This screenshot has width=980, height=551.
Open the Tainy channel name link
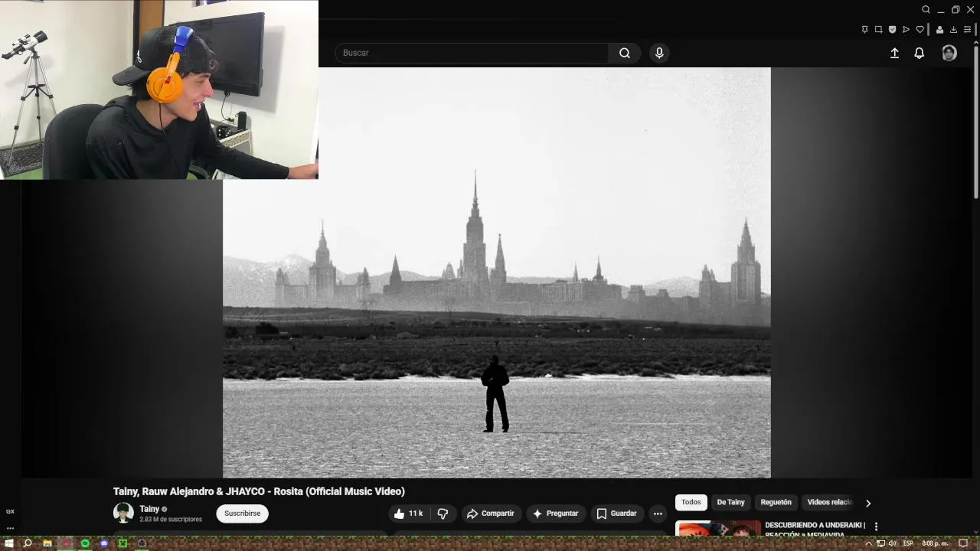click(x=149, y=509)
